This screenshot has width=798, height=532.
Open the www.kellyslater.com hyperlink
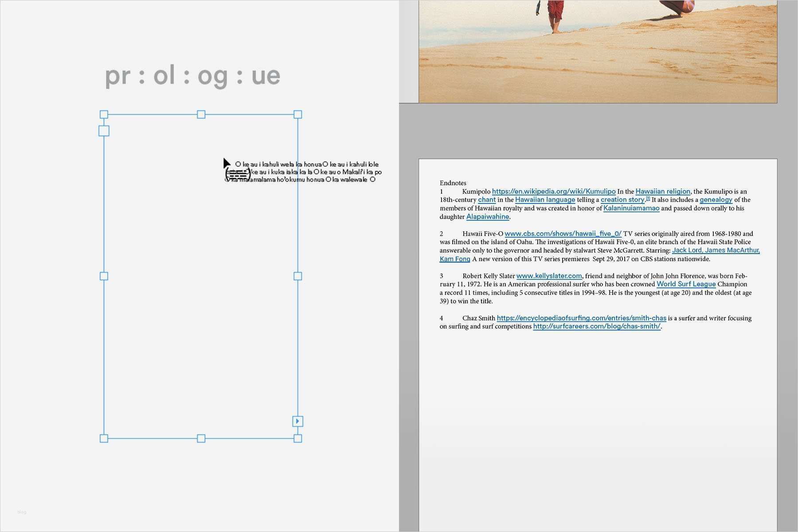pyautogui.click(x=549, y=275)
